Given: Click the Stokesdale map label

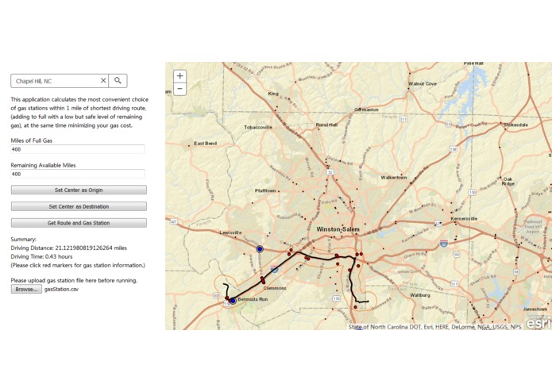Looking at the screenshot, I should 515,125.
